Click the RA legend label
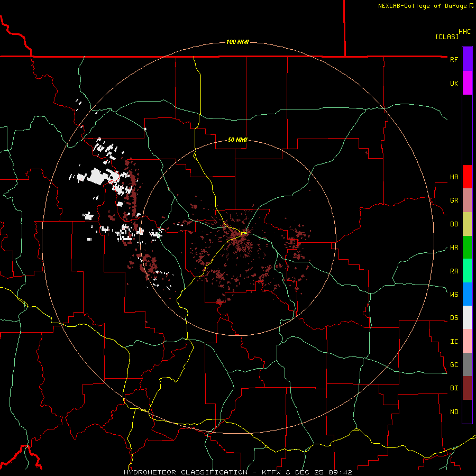 pos(454,271)
